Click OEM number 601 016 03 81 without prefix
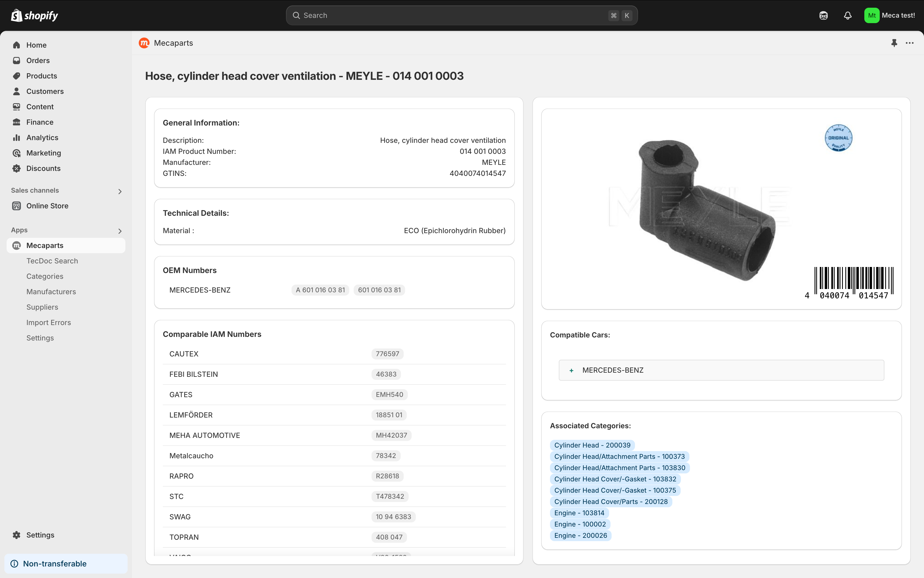Screen dimensions: 924x578 tap(379, 290)
